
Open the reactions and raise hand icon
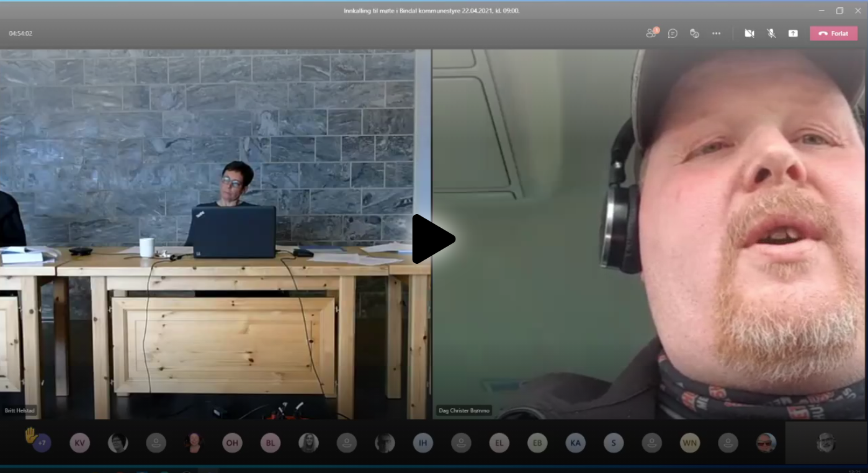[x=694, y=34]
